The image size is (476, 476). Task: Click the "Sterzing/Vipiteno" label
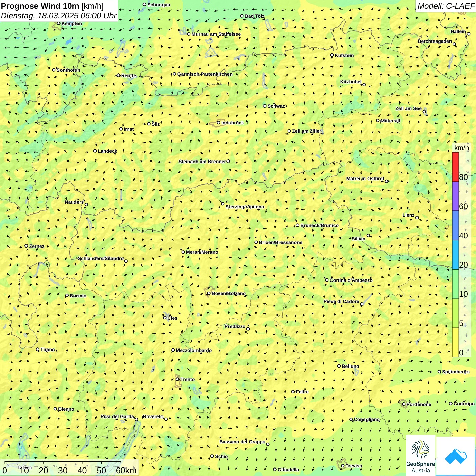[245, 207]
